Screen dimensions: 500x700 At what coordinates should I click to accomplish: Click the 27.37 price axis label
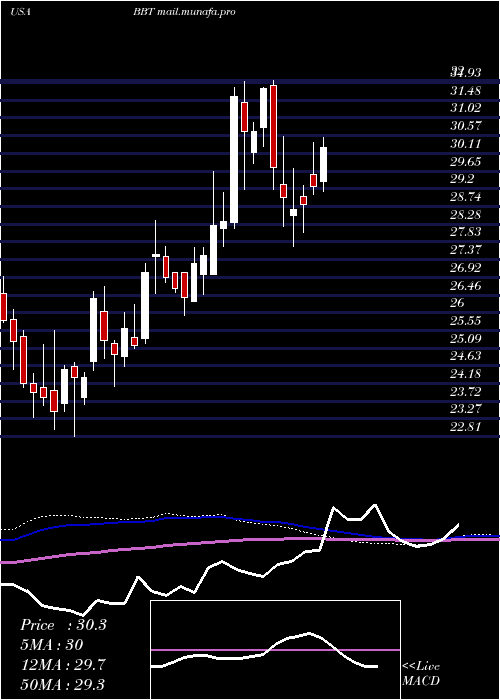(x=465, y=250)
